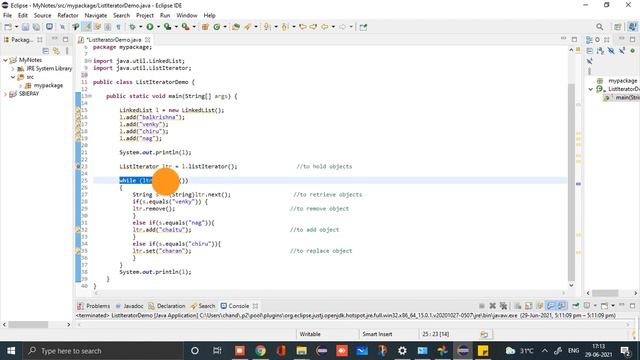Image resolution: width=640 pixels, height=360 pixels.
Task: Select the ListIteratorDemo.java editor tab
Action: pos(113,40)
